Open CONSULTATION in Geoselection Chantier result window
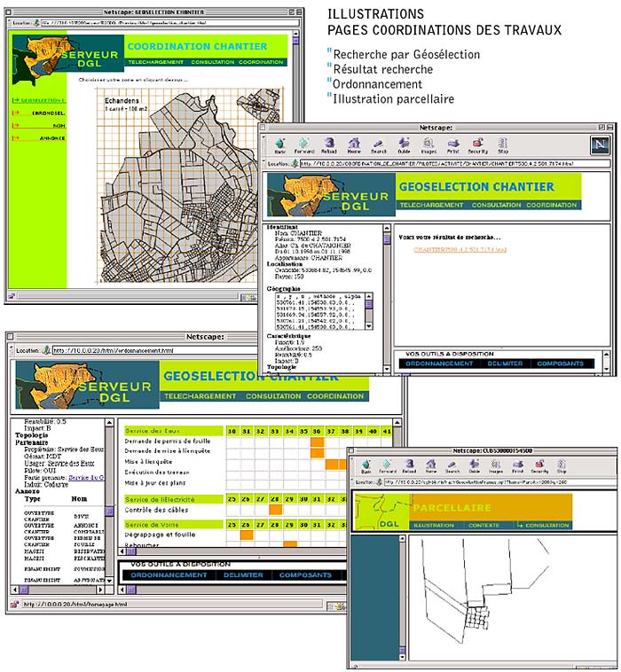 click(496, 205)
